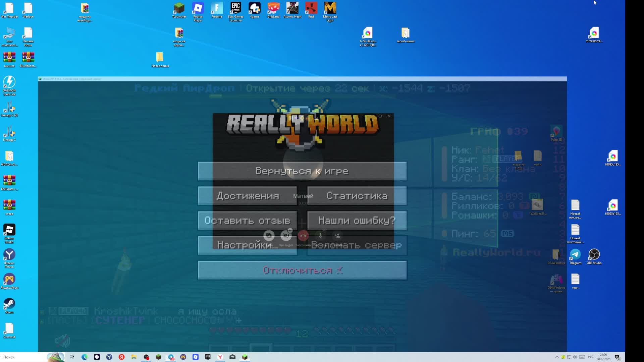
Task: Open "Достижения" achievements menu
Action: click(248, 196)
